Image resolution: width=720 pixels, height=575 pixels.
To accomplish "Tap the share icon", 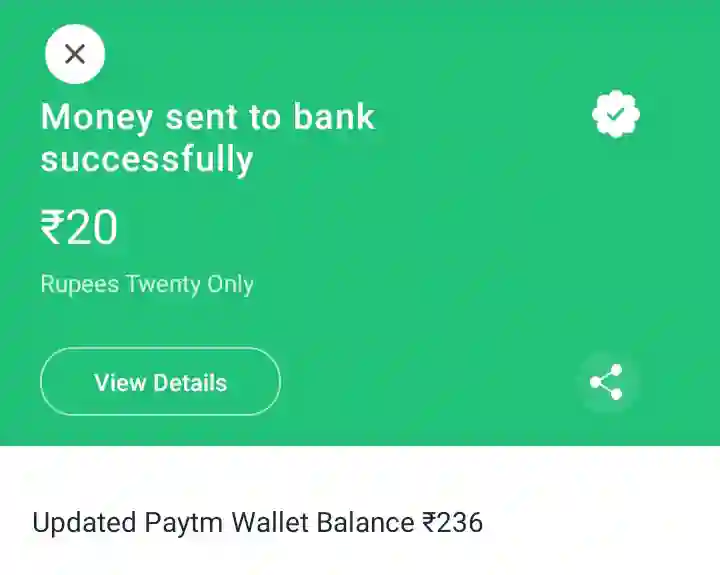I will tap(606, 382).
